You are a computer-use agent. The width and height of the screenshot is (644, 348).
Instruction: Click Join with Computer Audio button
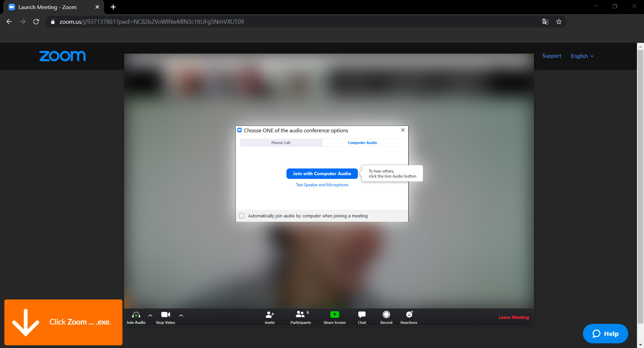(322, 173)
